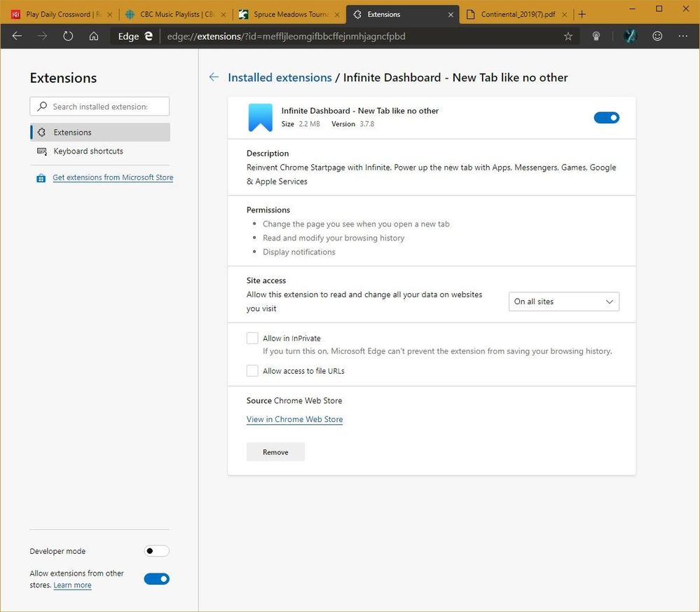Switch to Spruce Meadows Tournament tab
The image size is (700, 612).
[x=289, y=14]
